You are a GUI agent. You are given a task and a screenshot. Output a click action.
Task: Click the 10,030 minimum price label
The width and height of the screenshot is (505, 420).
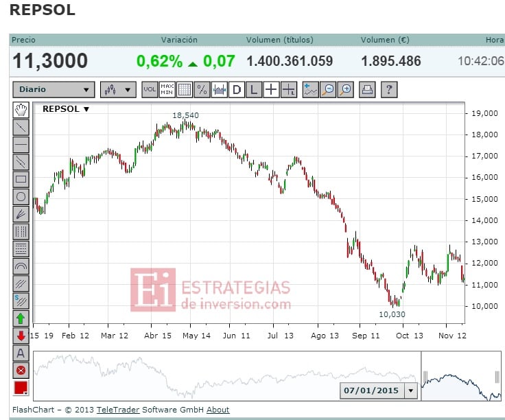pyautogui.click(x=392, y=314)
